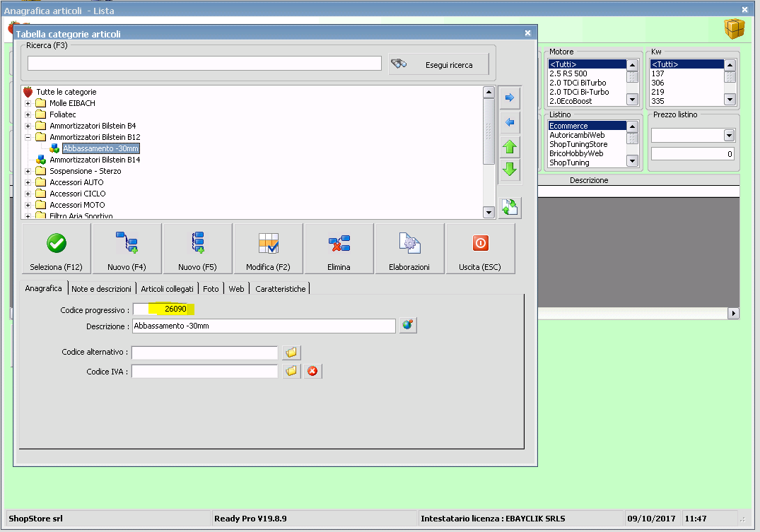Collapse Ammortizzatori Bilstein B12 node

28,137
